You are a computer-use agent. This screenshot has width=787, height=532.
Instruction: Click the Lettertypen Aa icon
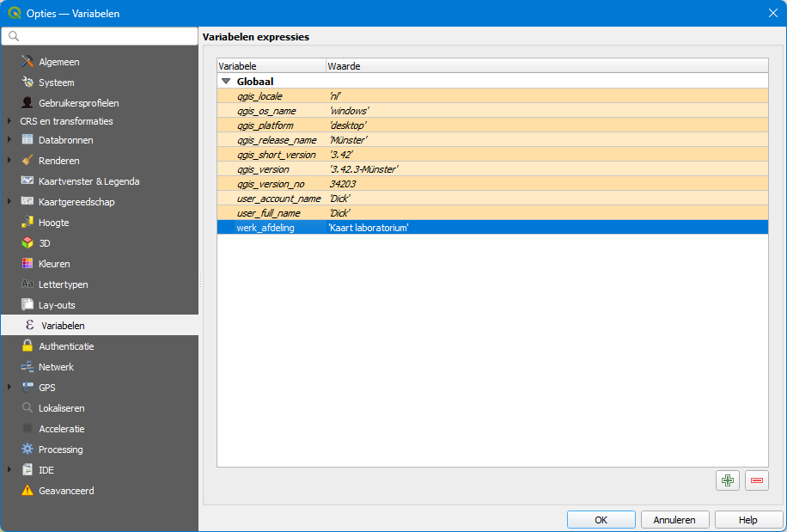(x=27, y=284)
